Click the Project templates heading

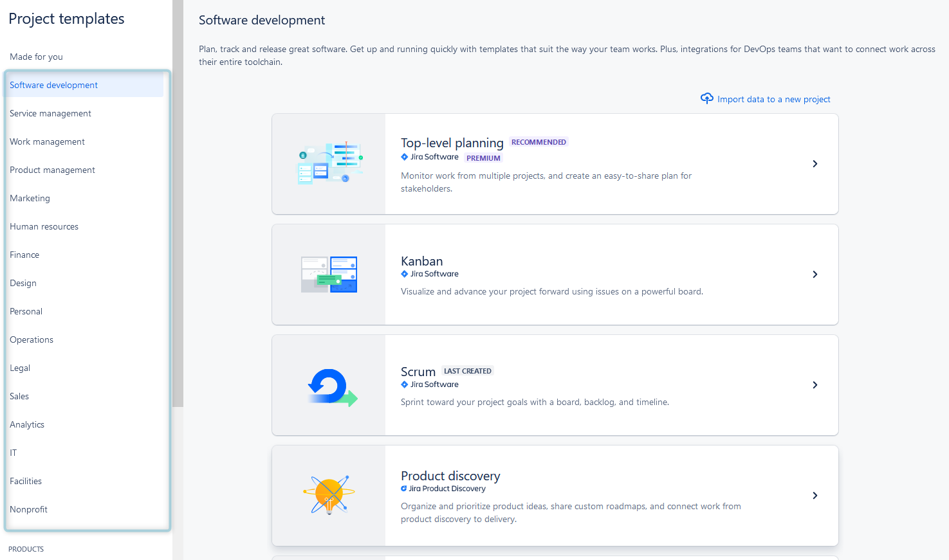(67, 19)
